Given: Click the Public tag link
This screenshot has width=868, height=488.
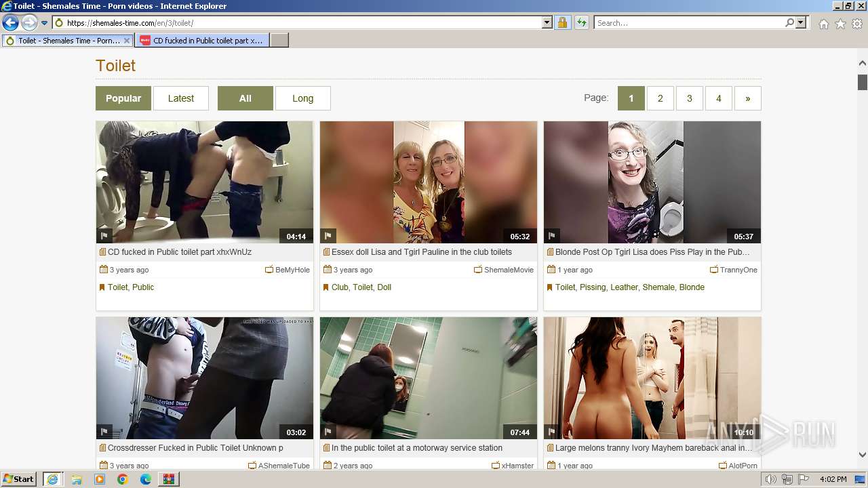Looking at the screenshot, I should tap(143, 287).
